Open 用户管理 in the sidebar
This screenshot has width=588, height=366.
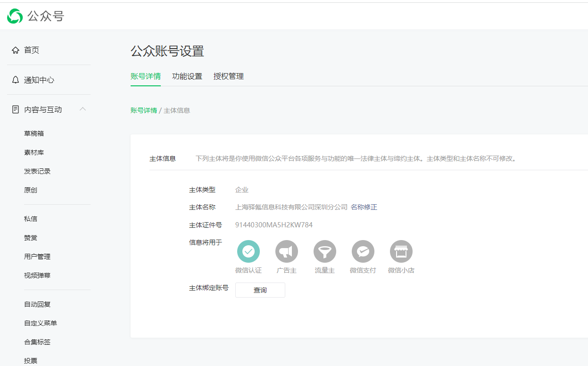(x=37, y=257)
